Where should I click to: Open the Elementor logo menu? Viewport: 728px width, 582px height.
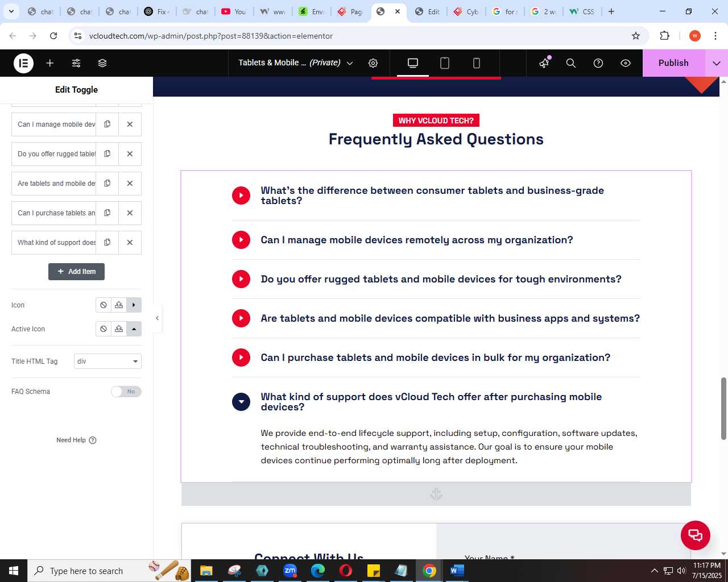pyautogui.click(x=23, y=63)
